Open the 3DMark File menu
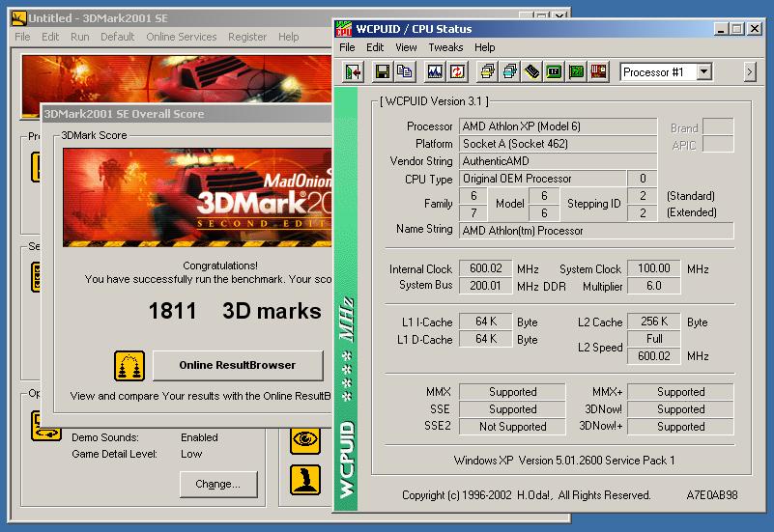Image resolution: width=774 pixels, height=532 pixels. (22, 37)
